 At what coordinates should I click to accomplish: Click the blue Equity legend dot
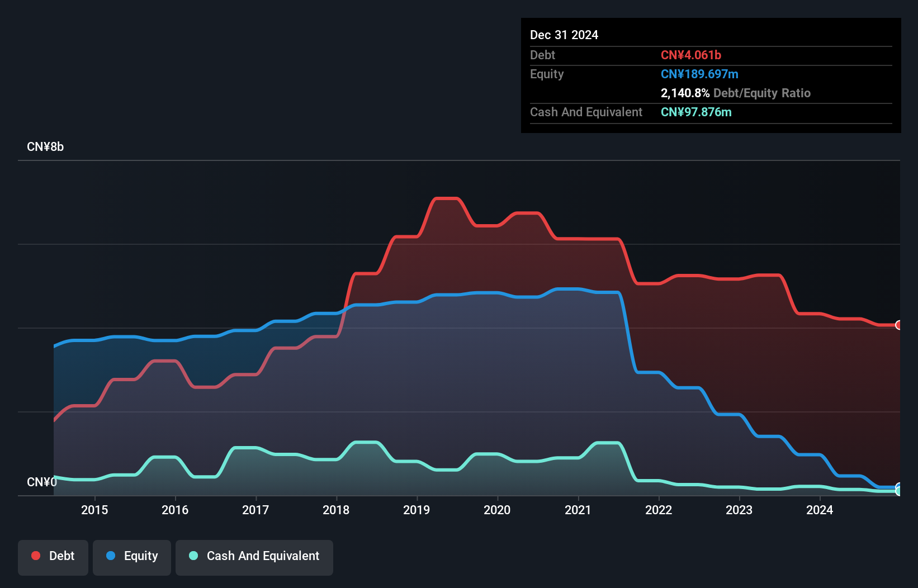111,556
